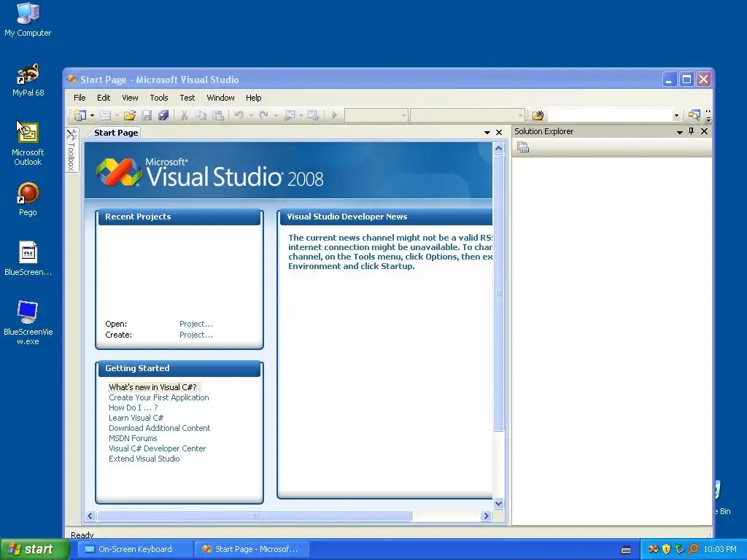Screen dimensions: 747x560
Task: Click Start Page horizontal scrollbar right arrow
Action: 486,516
